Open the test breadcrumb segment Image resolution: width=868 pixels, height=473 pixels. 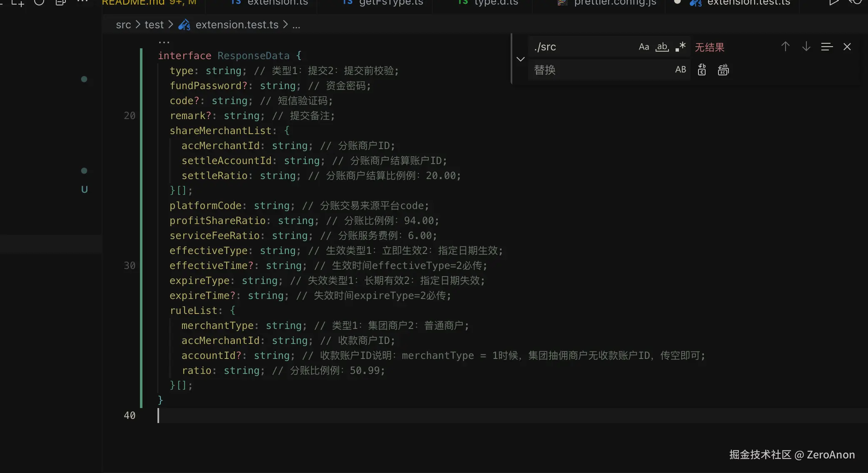coord(154,25)
